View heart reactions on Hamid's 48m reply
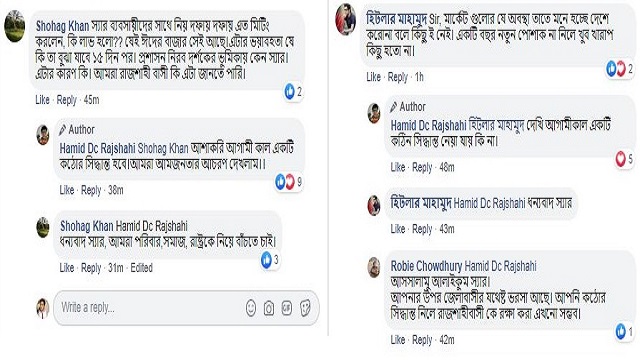The image size is (640, 360). click(x=625, y=159)
